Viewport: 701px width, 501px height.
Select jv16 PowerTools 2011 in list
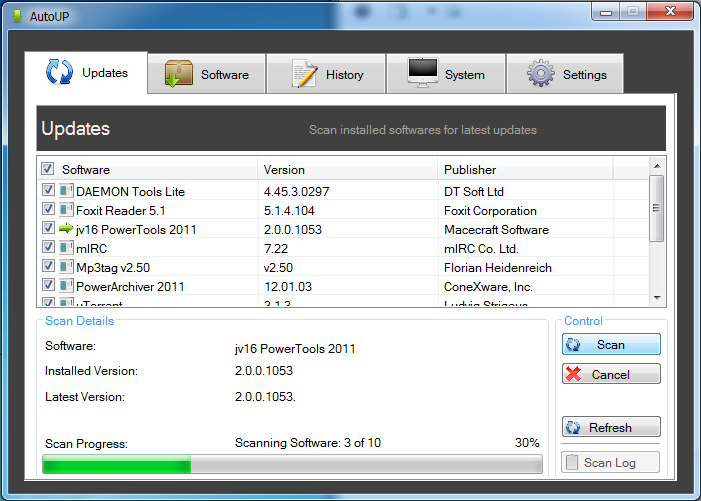pyautogui.click(x=136, y=230)
